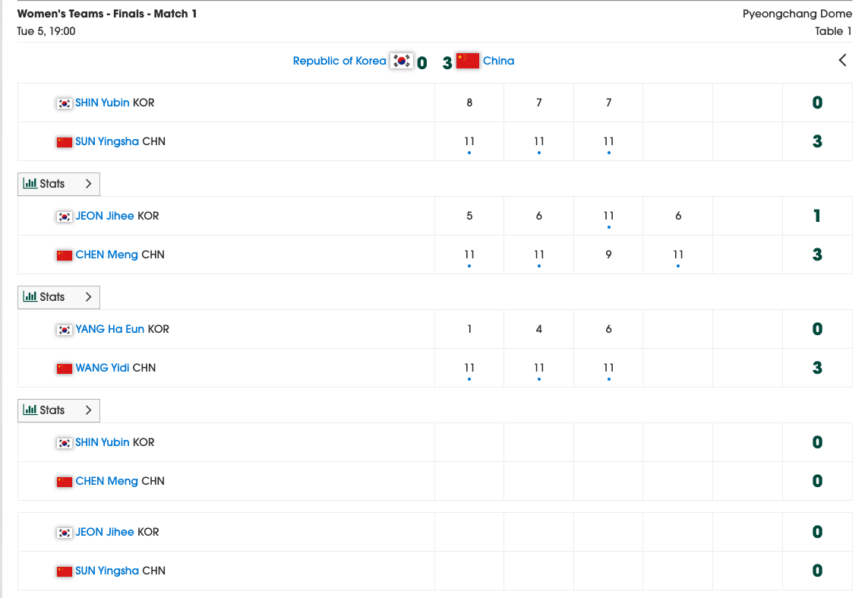Click Chinese flag beside CHEN Meng, second match
The height and width of the screenshot is (598, 868).
point(65,256)
